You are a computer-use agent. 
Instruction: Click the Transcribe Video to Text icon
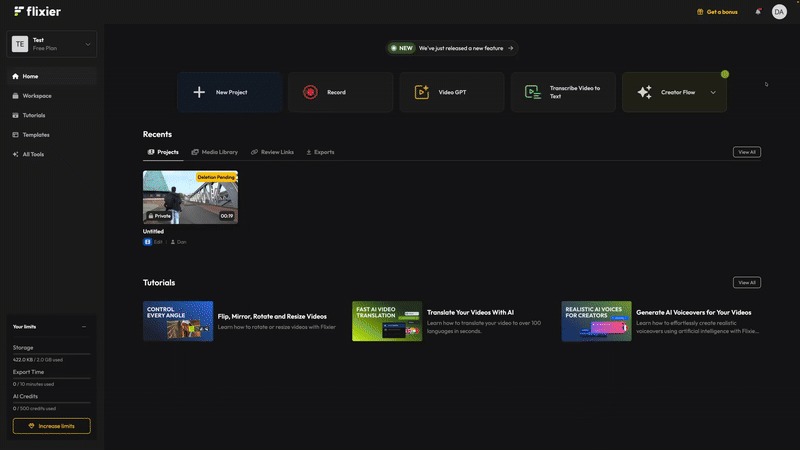tap(533, 92)
